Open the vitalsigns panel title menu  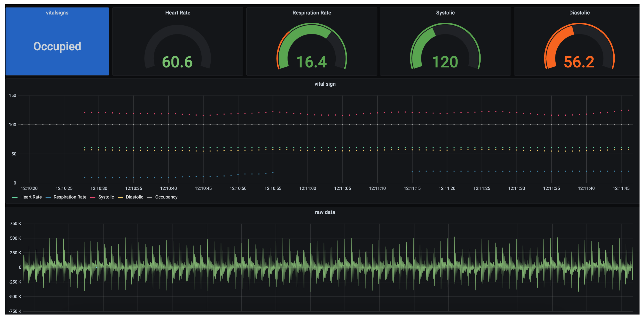coord(57,13)
